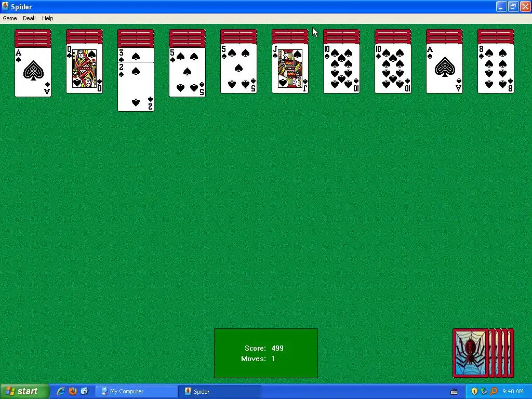Click the tray icon between shield and magnifier
The image size is (532, 399).
coord(484,392)
